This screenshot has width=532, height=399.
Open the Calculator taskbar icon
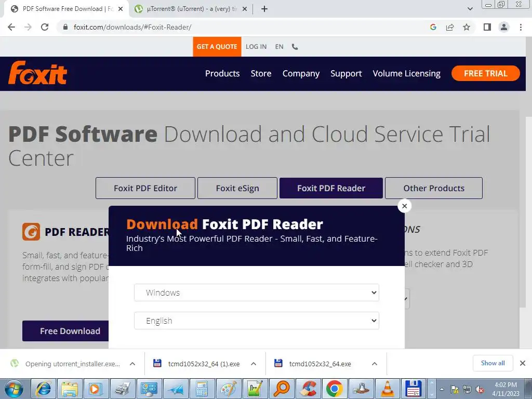(202, 389)
